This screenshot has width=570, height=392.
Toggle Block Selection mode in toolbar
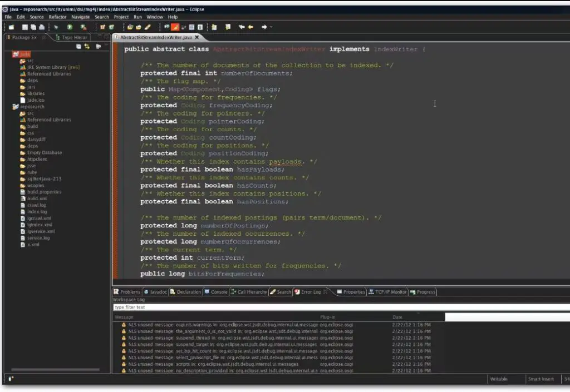(191, 27)
